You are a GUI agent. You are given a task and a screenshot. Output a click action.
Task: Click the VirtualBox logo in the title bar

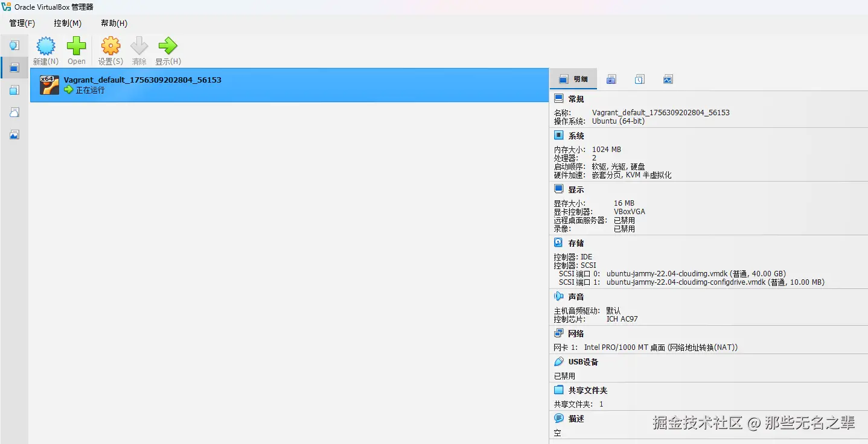[x=7, y=7]
